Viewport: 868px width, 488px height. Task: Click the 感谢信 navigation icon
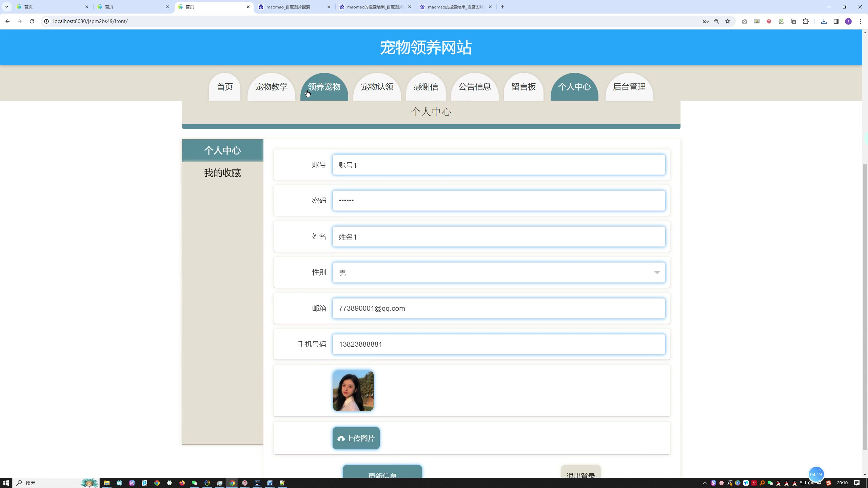(x=426, y=86)
